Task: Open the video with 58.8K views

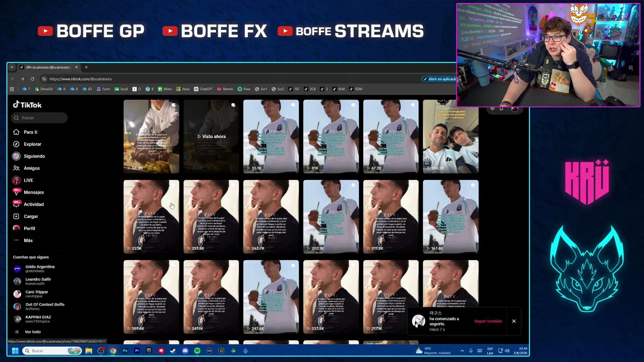Action: 151,136
